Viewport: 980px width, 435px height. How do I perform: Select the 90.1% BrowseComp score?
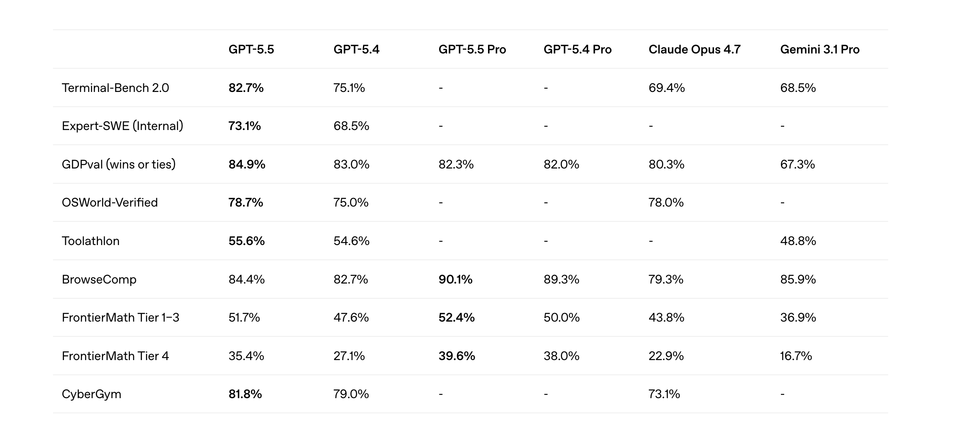[456, 279]
